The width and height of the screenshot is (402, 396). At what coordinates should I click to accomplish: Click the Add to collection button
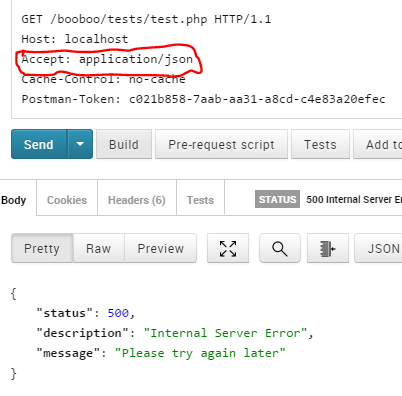click(378, 144)
